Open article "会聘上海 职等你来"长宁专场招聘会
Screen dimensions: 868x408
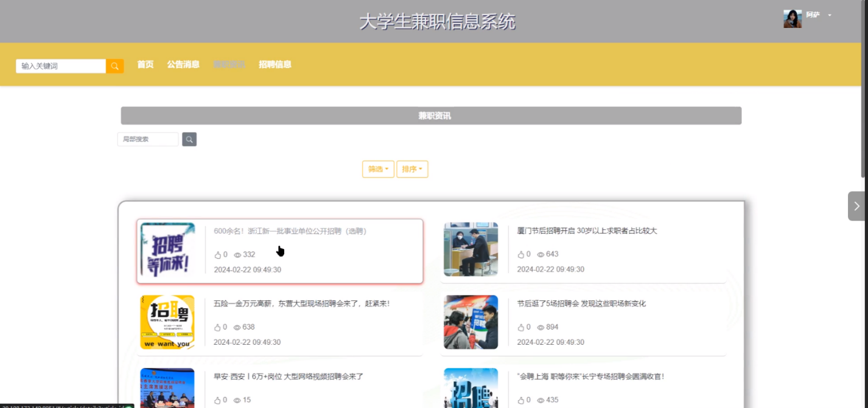(x=590, y=376)
